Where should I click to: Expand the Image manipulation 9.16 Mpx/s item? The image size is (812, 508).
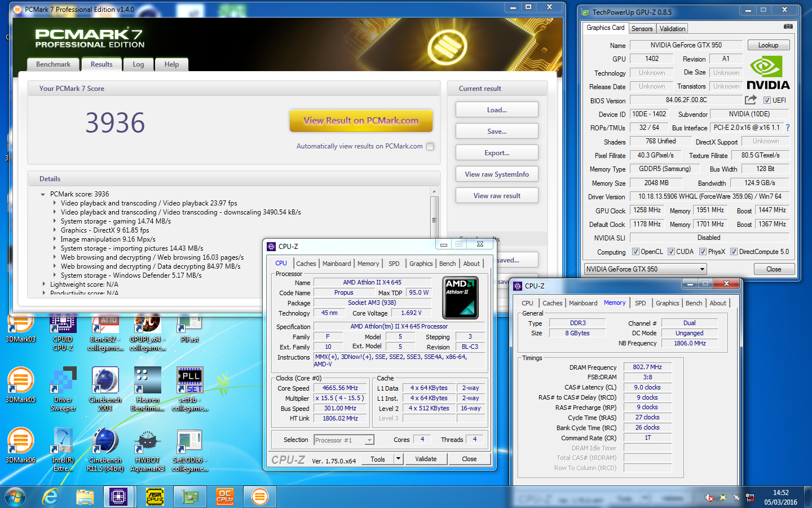click(x=55, y=239)
